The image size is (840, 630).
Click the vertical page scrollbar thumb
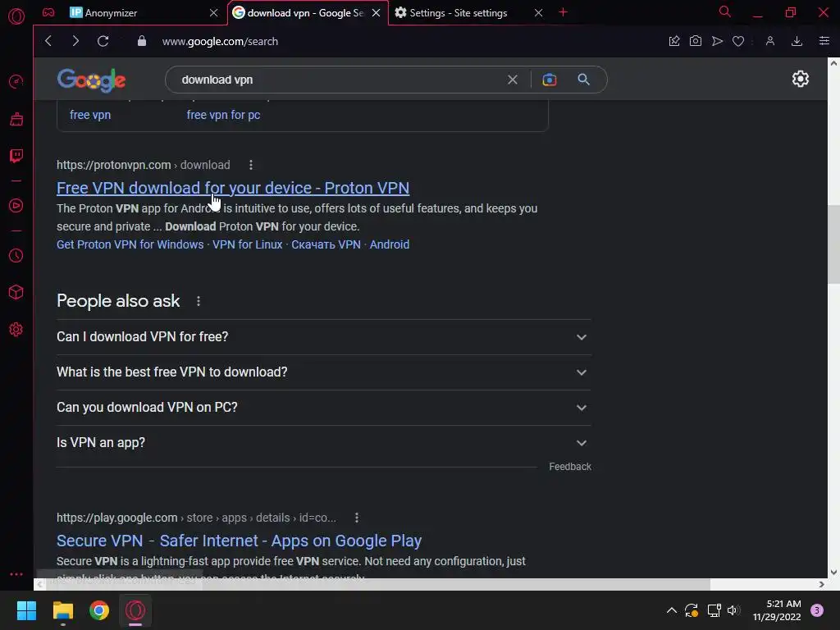[833, 244]
